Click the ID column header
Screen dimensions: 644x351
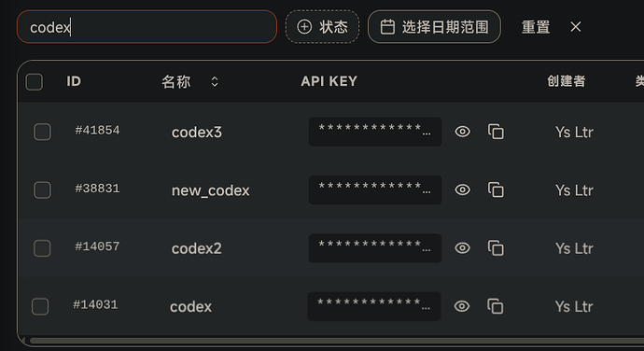coord(74,81)
